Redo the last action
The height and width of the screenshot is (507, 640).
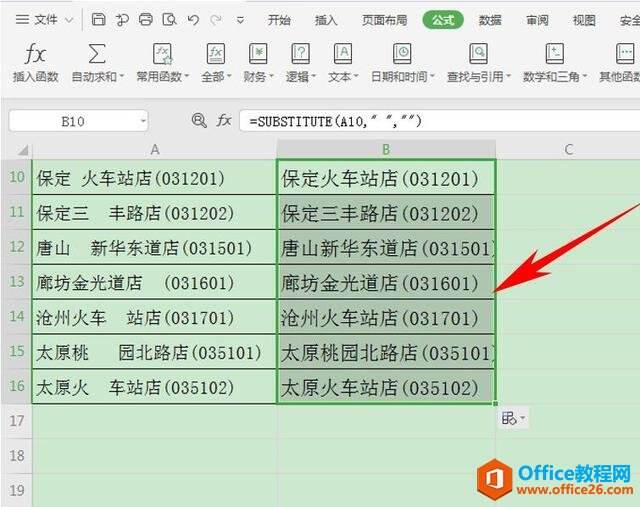pyautogui.click(x=216, y=20)
